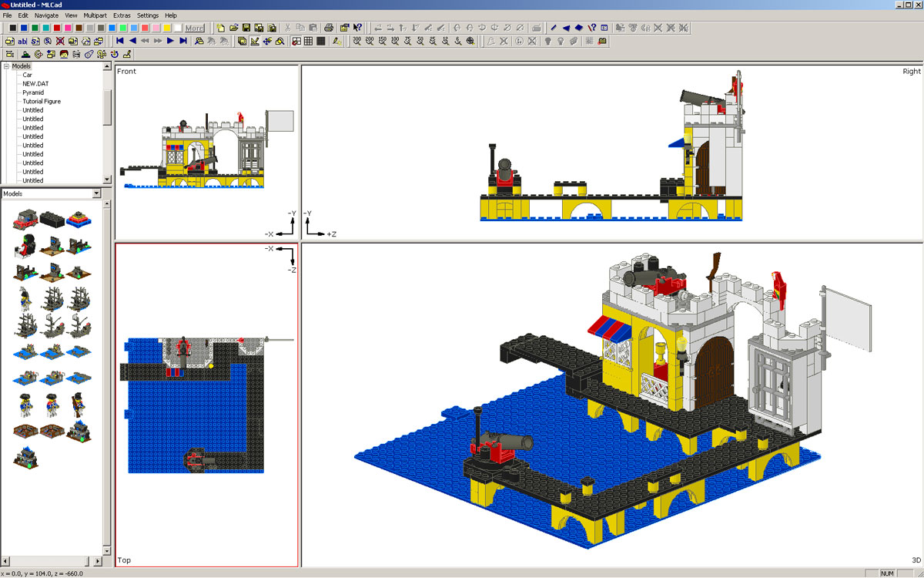Click the blue line primitive icon
Screen dimensions: 924x578
[554, 28]
